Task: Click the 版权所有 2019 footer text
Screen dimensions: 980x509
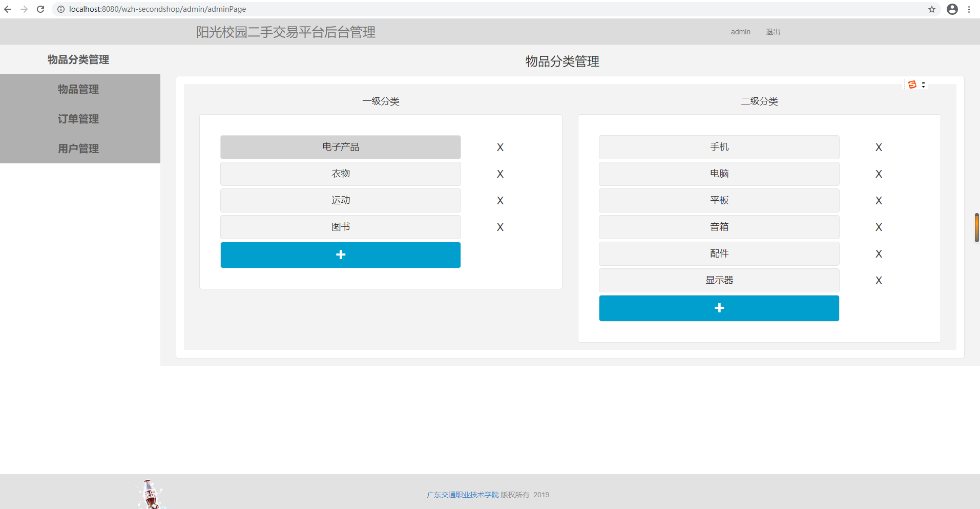Action: point(525,495)
